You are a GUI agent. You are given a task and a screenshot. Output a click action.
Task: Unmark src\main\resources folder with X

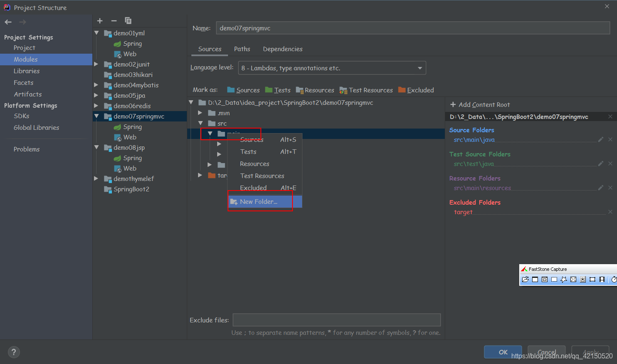coord(610,188)
